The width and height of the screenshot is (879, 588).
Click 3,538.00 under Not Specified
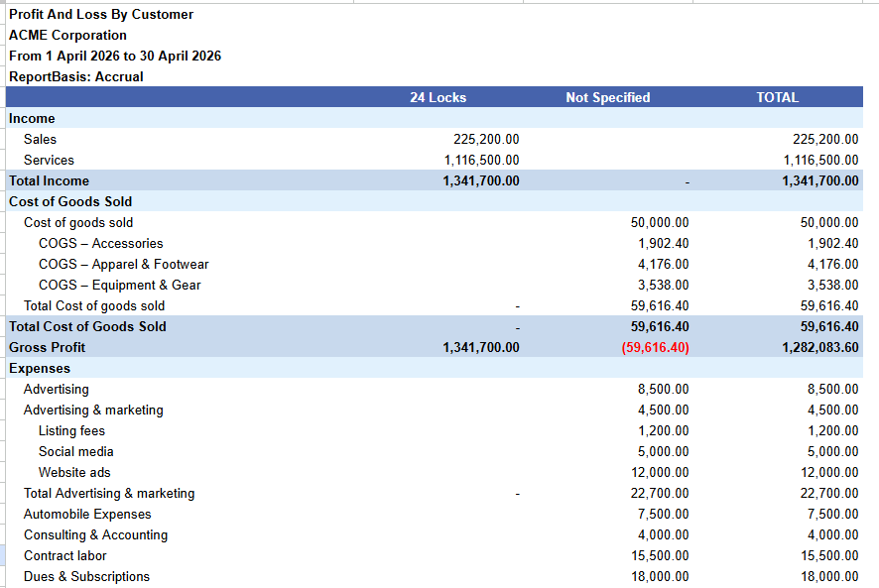pyautogui.click(x=663, y=285)
